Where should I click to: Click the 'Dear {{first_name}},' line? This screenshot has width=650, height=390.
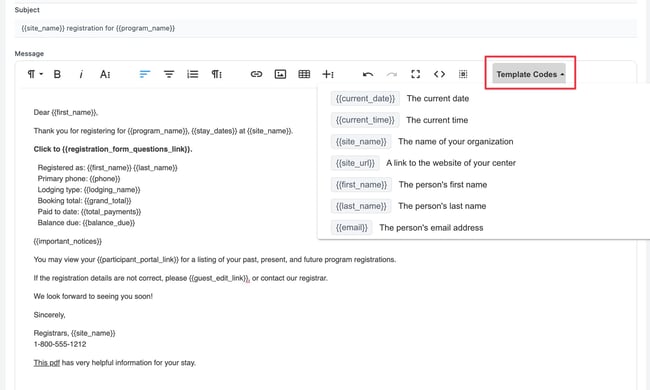pyautogui.click(x=66, y=112)
